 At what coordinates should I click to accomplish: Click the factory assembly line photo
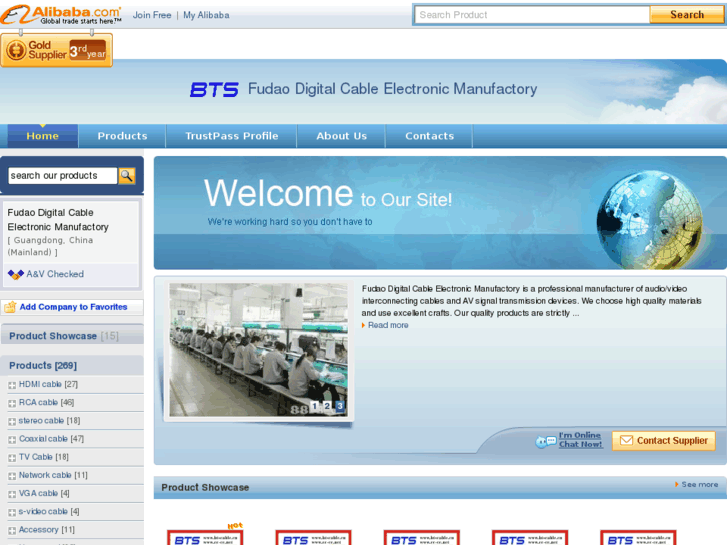(258, 350)
